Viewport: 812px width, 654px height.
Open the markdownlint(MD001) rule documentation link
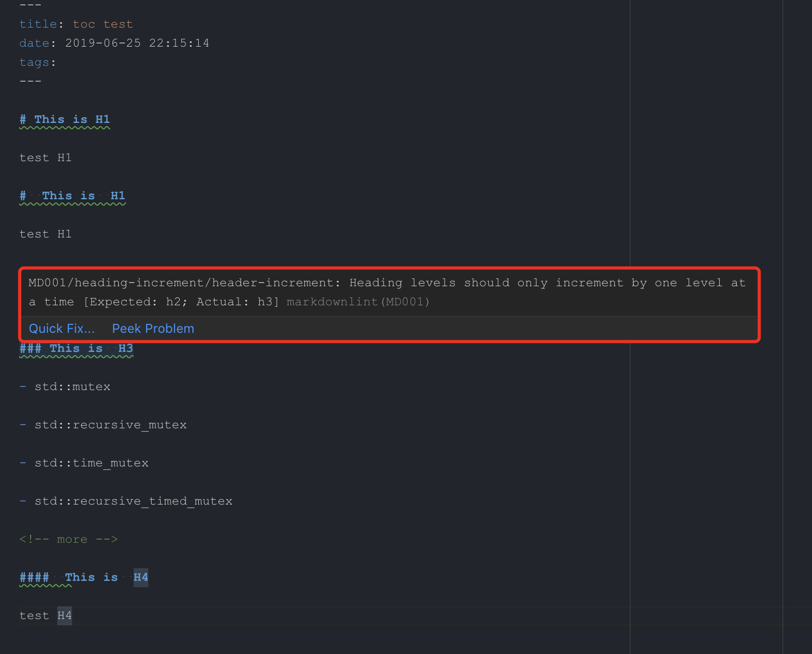tap(358, 302)
